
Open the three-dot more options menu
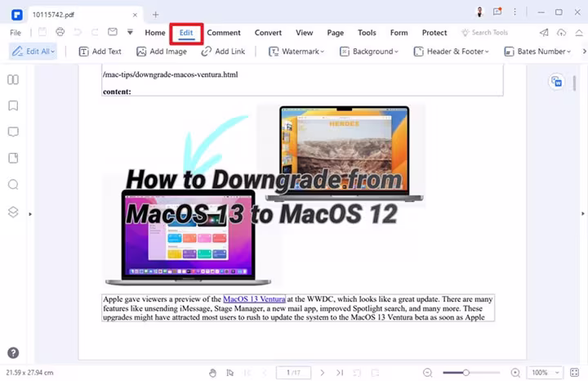click(x=514, y=12)
